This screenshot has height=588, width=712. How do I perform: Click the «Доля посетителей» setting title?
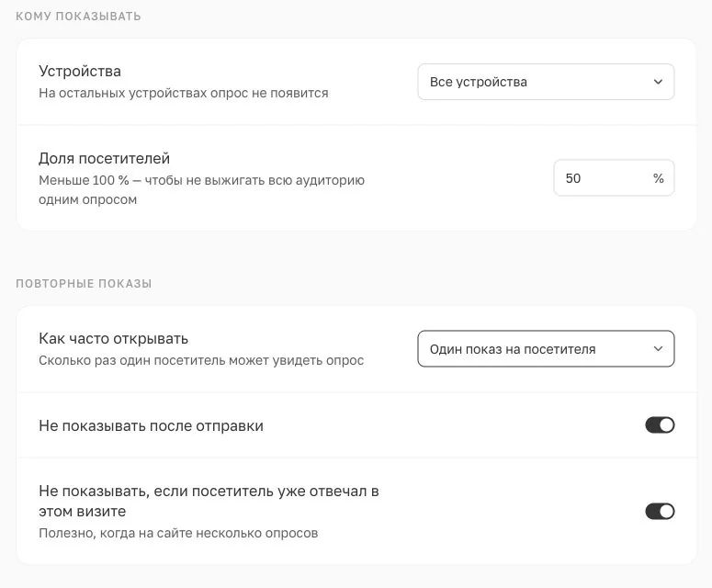tap(104, 158)
